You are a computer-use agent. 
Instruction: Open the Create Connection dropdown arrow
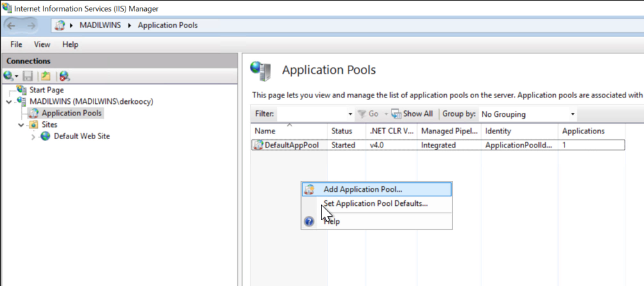[x=17, y=76]
